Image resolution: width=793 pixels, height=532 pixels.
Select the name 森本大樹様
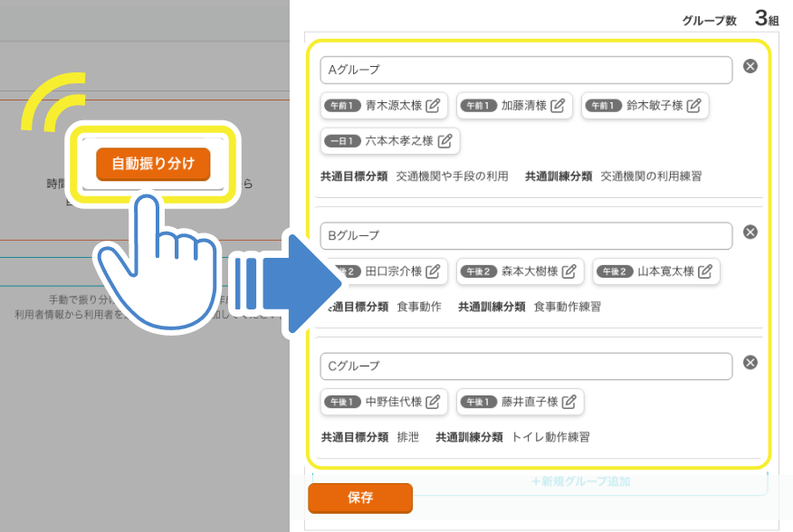(x=530, y=271)
